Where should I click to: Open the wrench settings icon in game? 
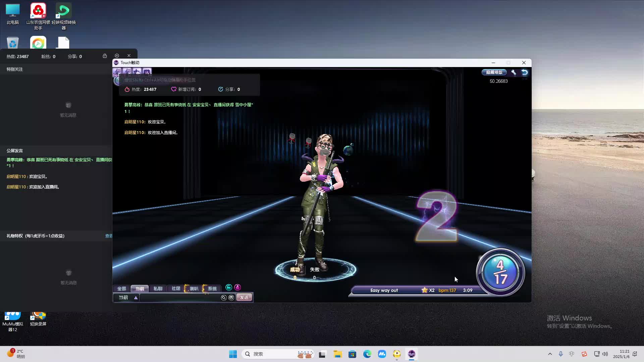514,72
